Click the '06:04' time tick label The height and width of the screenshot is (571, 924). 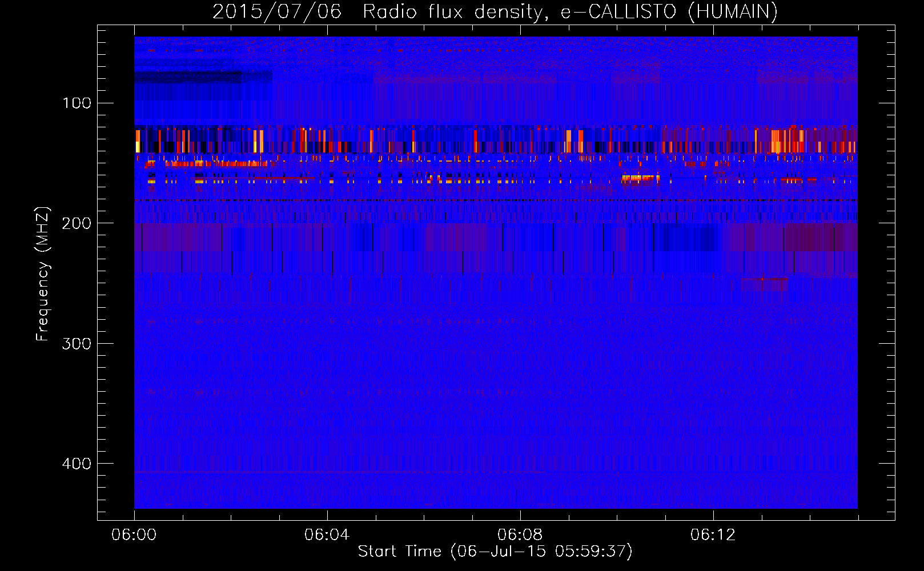pyautogui.click(x=327, y=535)
